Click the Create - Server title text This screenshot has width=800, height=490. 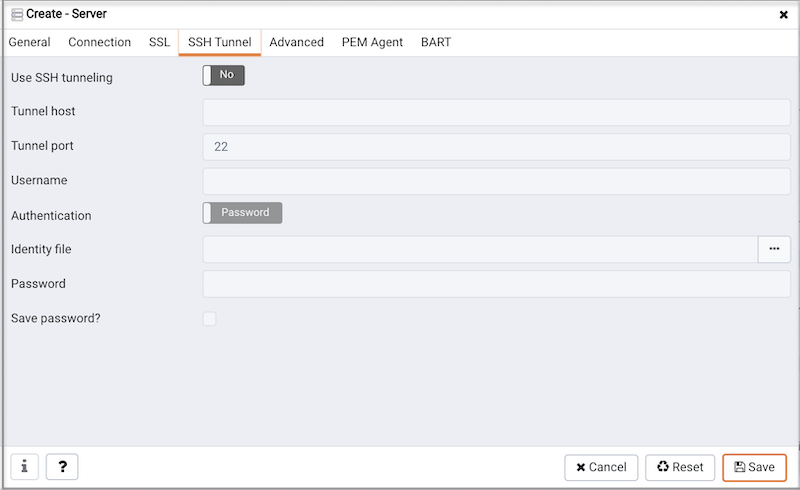pos(66,14)
